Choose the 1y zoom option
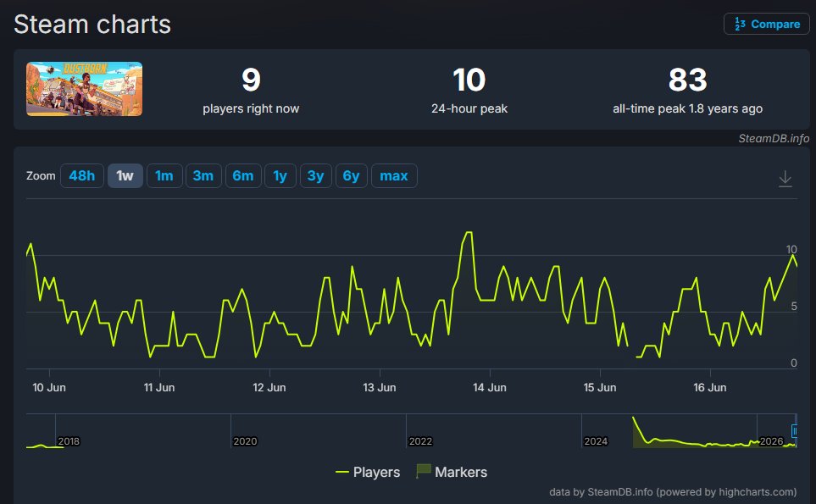 pyautogui.click(x=280, y=176)
